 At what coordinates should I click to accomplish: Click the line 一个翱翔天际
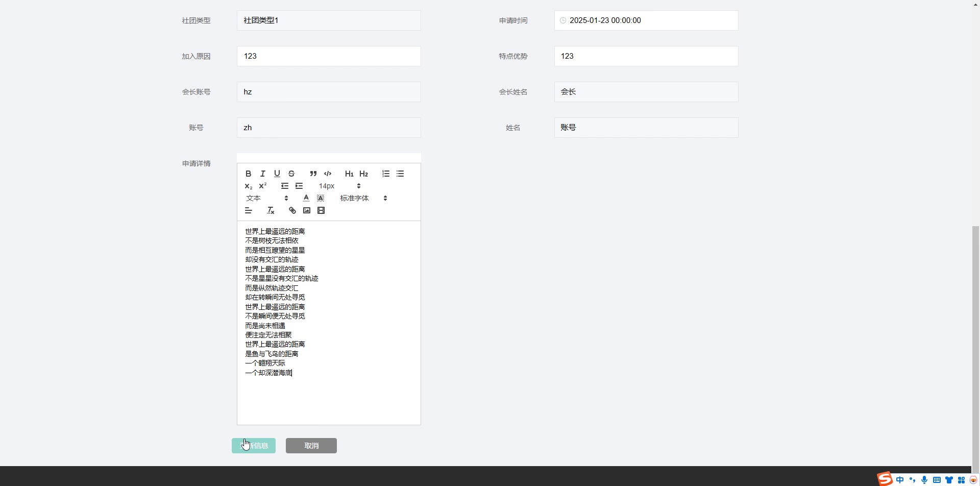tap(265, 363)
